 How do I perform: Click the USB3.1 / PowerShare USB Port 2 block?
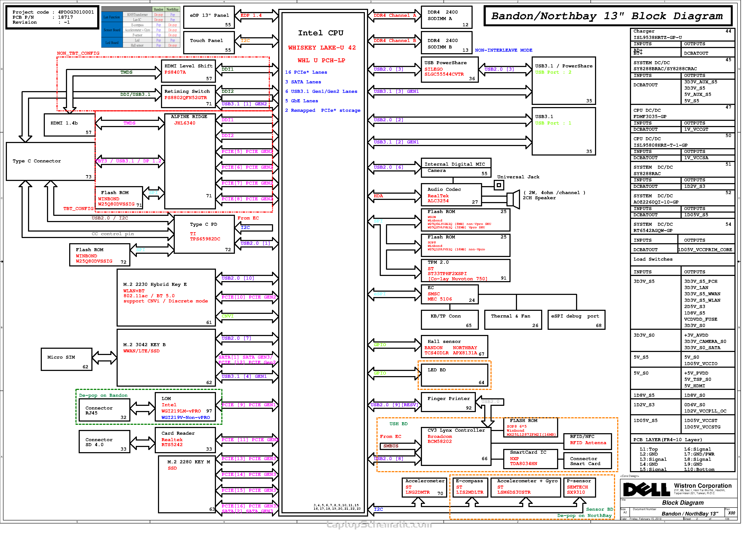(x=564, y=81)
